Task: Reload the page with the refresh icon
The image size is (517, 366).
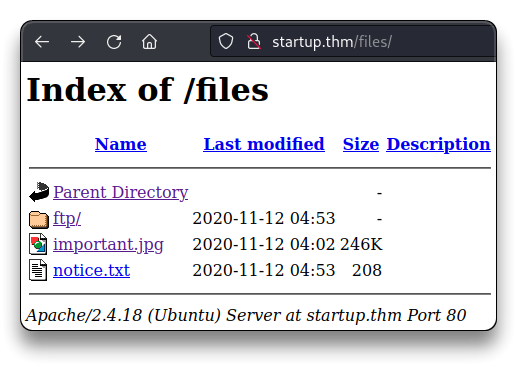Action: pyautogui.click(x=114, y=42)
